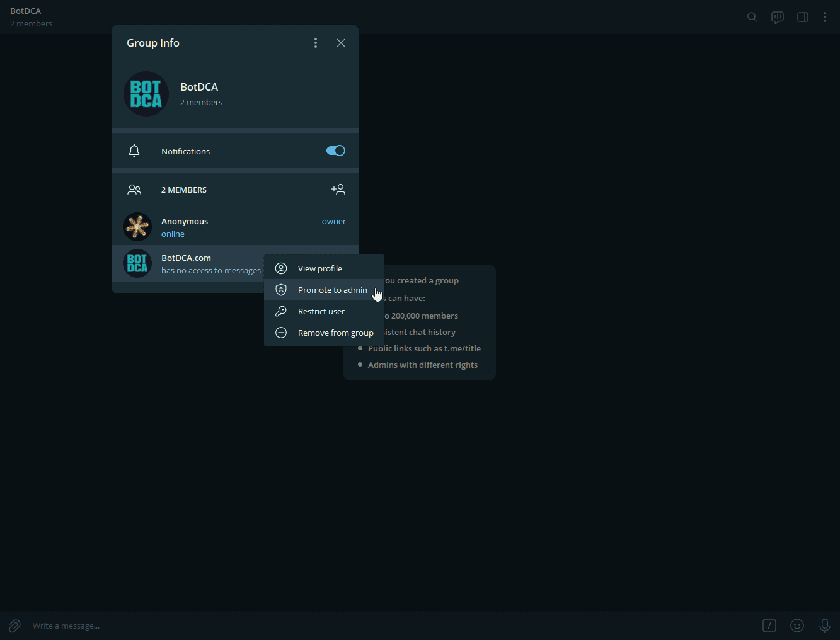This screenshot has height=640, width=840.
Task: Select Promote to admin option
Action: pos(332,290)
